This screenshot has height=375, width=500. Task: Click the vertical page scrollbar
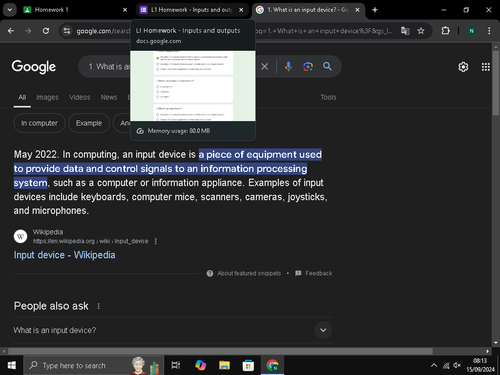(x=496, y=83)
